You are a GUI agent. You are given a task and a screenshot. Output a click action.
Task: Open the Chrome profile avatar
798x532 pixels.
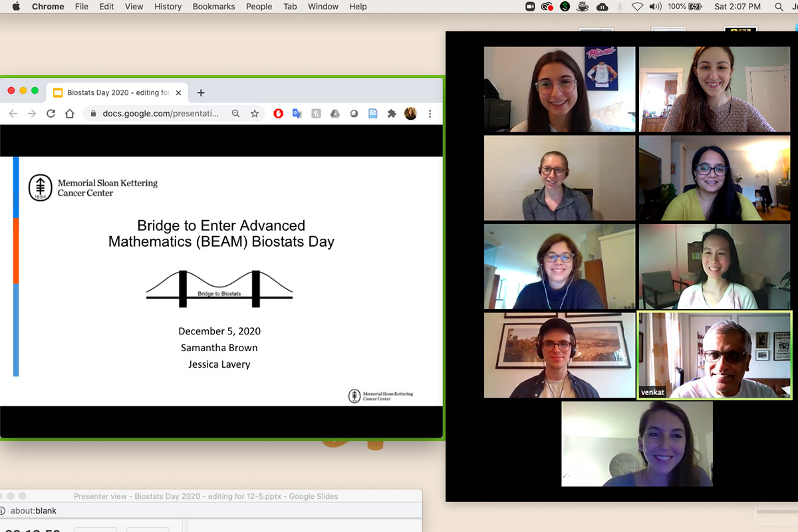pyautogui.click(x=410, y=114)
